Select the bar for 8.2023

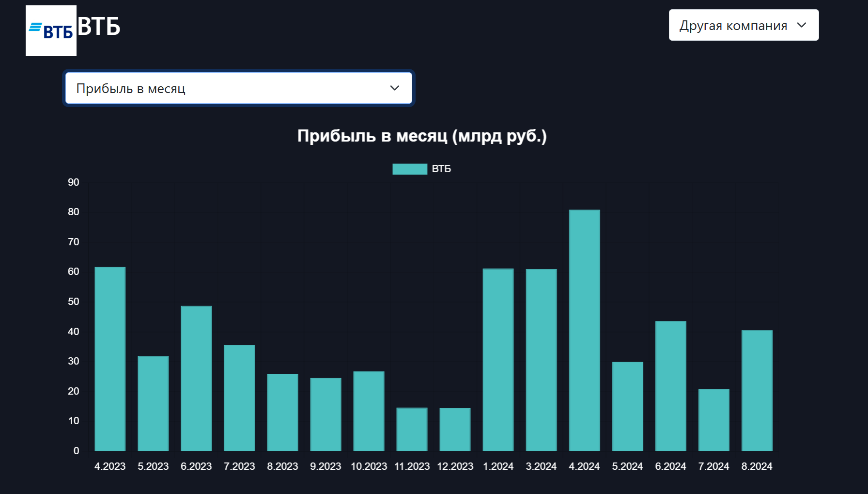point(282,413)
